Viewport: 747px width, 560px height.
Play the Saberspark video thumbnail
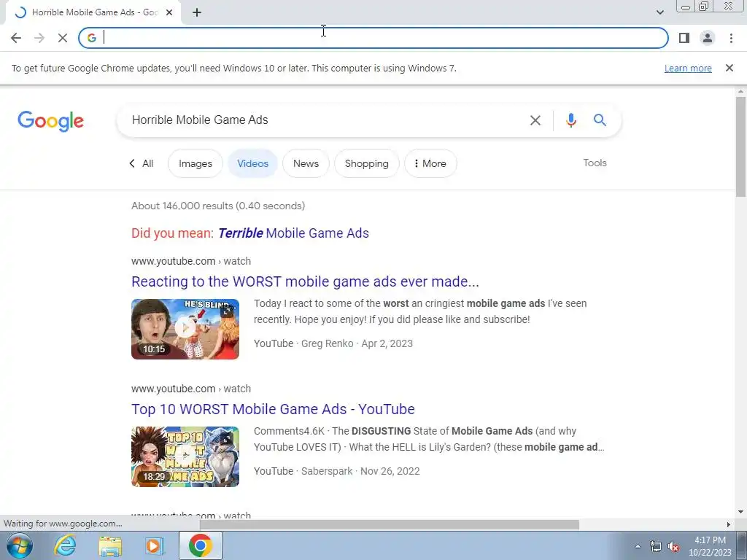[x=185, y=456]
